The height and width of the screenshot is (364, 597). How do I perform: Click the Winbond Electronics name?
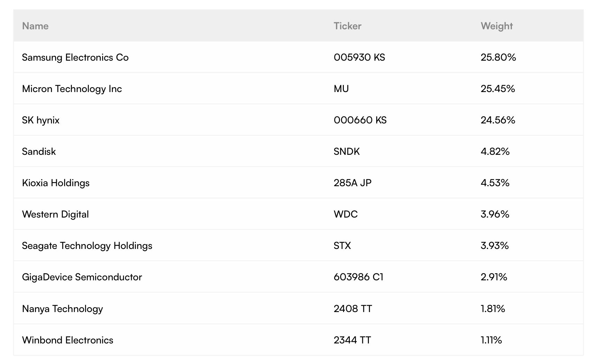pyautogui.click(x=68, y=340)
